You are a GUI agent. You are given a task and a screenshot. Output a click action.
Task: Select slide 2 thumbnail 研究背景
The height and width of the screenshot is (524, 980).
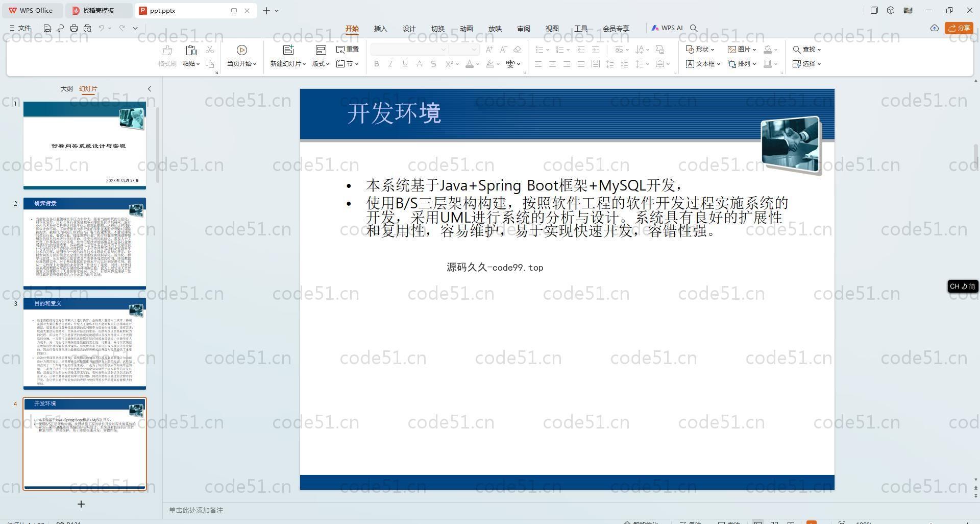[x=85, y=244]
